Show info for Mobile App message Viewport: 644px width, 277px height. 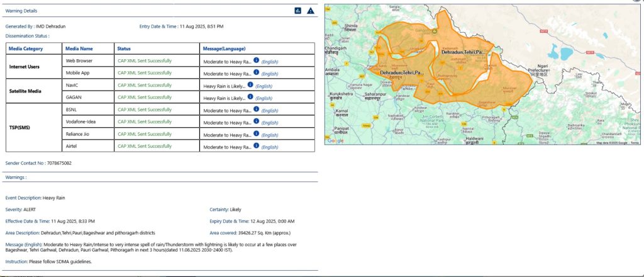256,72
